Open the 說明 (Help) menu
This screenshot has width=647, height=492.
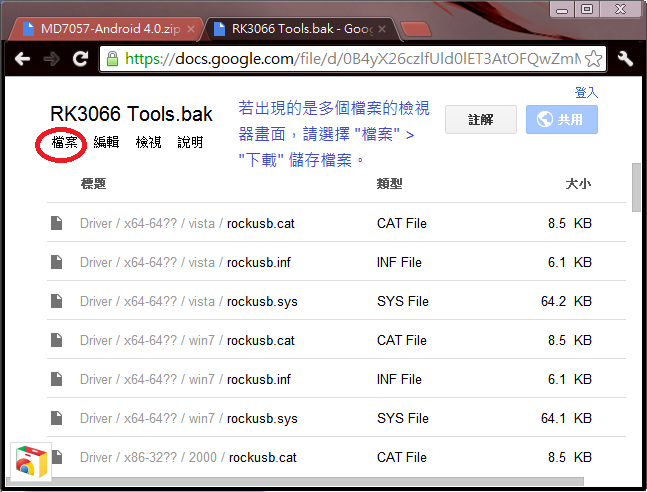click(190, 142)
